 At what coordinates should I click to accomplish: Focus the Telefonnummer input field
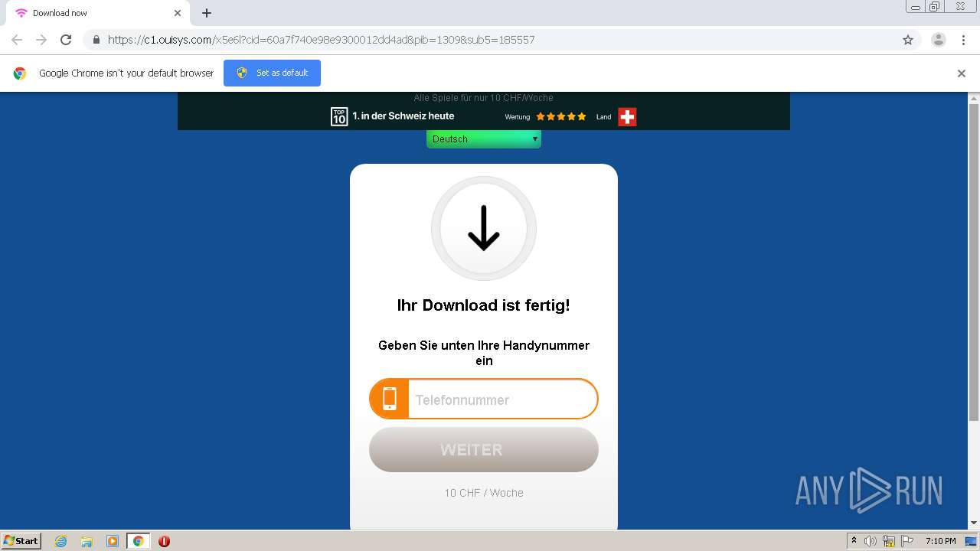502,399
